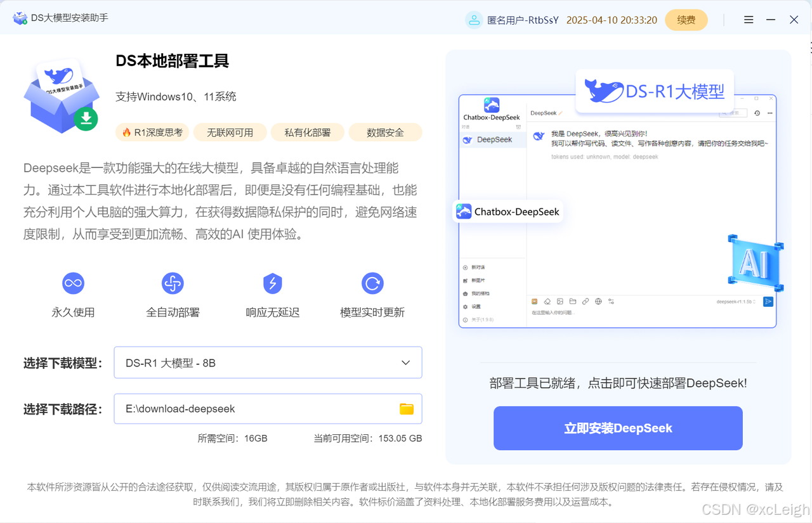Click the 部署工具已就绪 status message
Screen dimensions: 812x523
pyautogui.click(x=618, y=383)
